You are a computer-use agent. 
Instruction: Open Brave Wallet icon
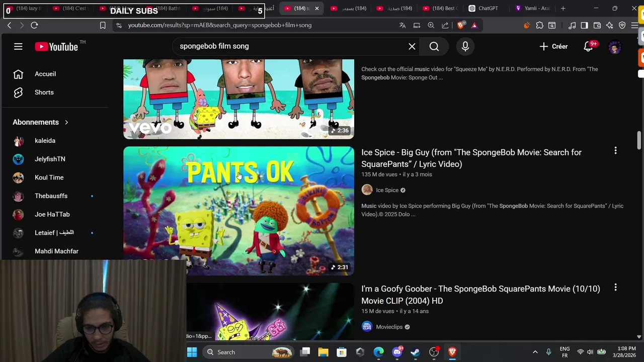coord(597,25)
